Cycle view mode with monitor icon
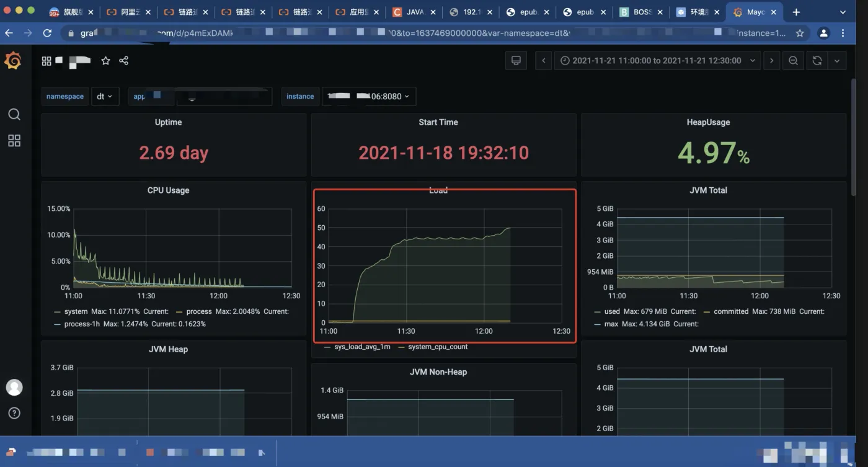 tap(515, 61)
